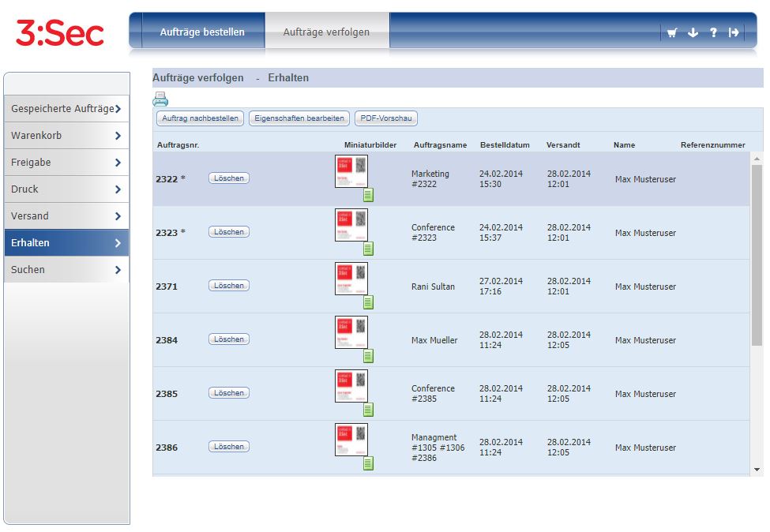
Task: Click green document icon for order 2371
Action: point(368,302)
